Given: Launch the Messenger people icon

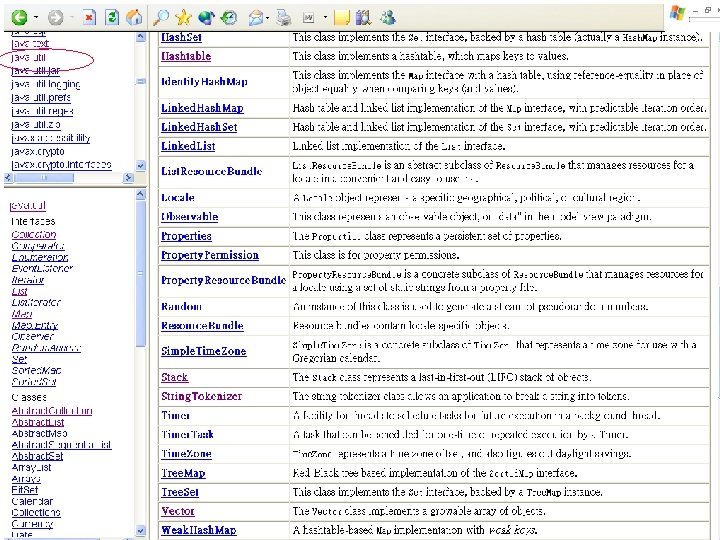Looking at the screenshot, I should [388, 17].
